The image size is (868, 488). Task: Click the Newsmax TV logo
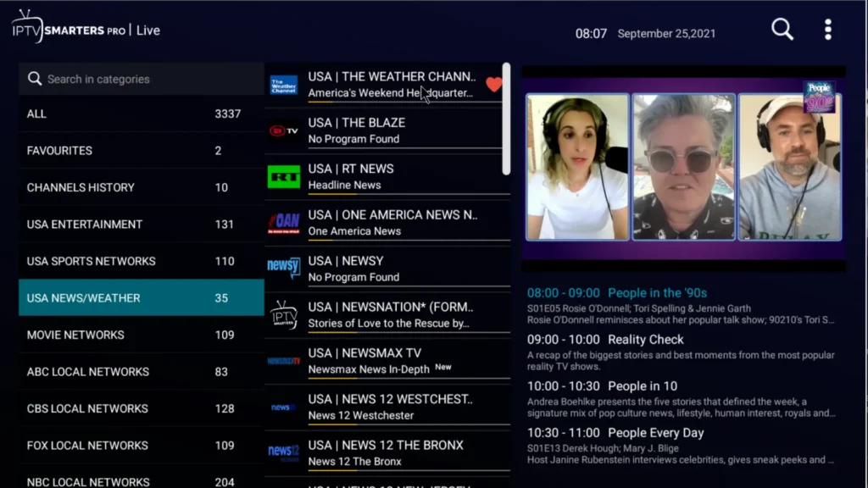tap(284, 361)
